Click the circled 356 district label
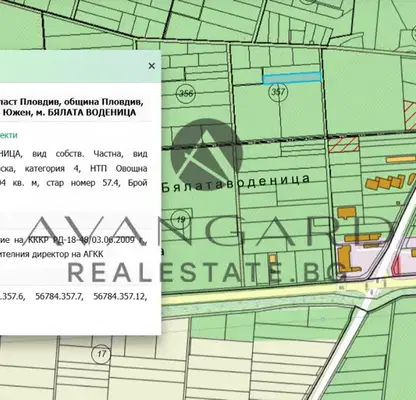Viewport: 416px width, 400px height. [x=186, y=93]
